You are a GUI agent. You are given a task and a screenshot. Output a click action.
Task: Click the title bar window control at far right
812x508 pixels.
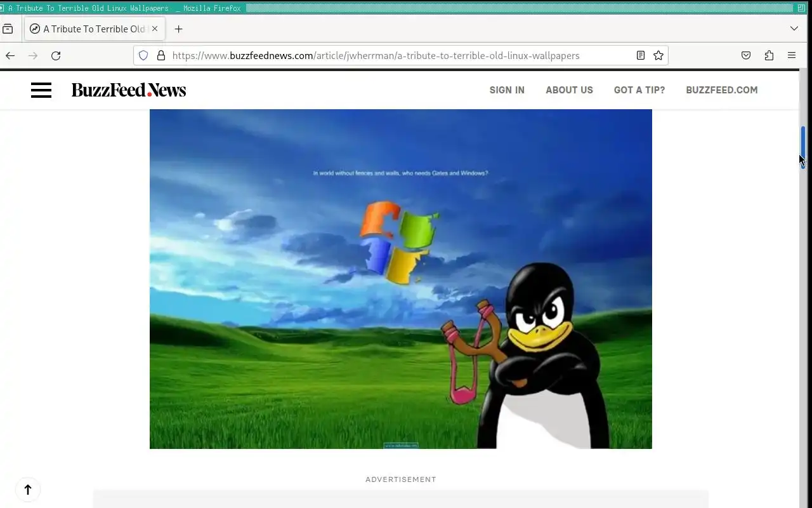tap(801, 8)
